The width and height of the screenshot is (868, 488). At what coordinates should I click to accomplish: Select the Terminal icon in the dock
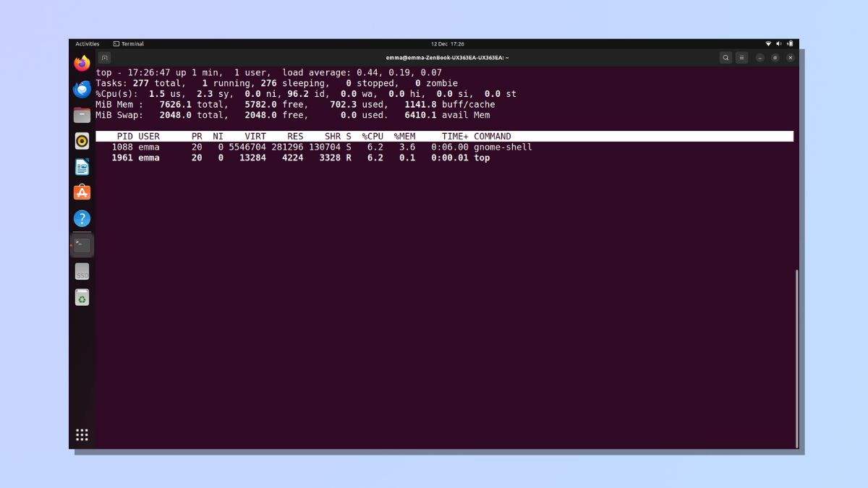[x=82, y=244]
